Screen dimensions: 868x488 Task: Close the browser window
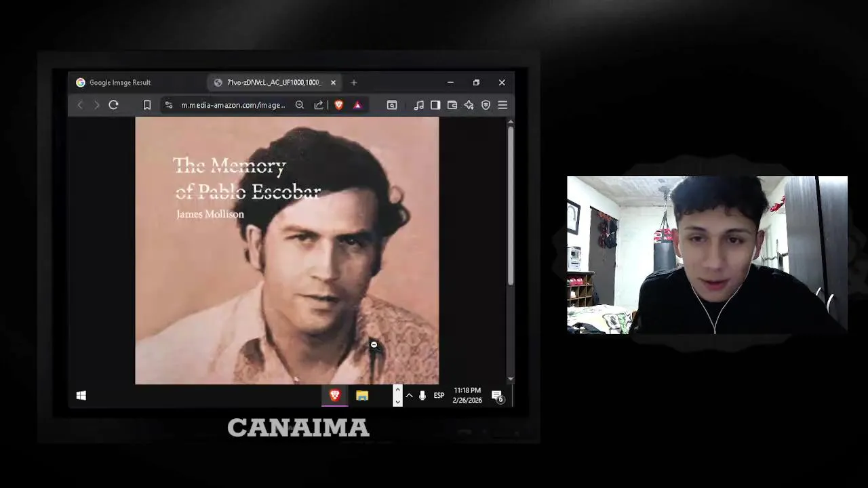pos(502,83)
